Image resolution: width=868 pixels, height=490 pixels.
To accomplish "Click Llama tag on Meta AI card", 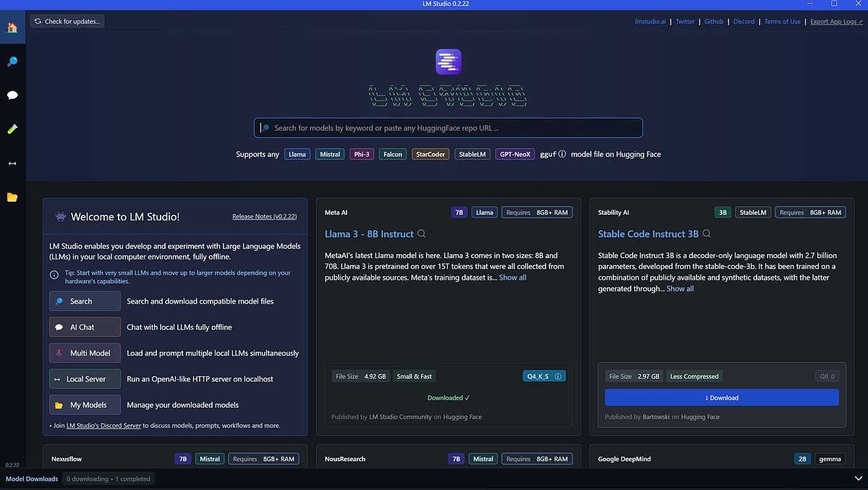I will [x=485, y=212].
